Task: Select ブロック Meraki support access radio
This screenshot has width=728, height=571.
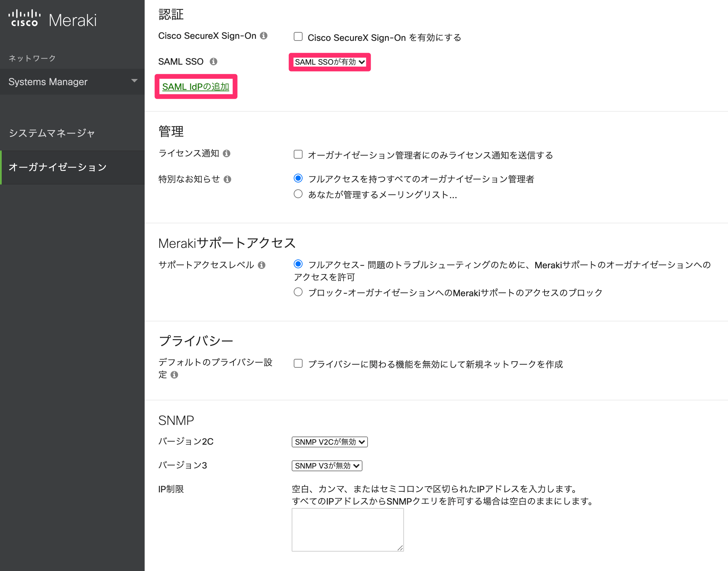Action: point(298,292)
